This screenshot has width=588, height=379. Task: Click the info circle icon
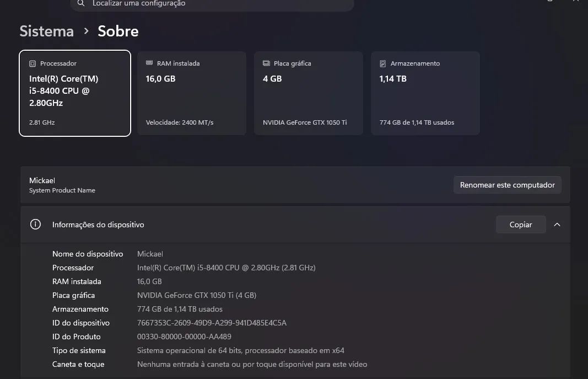[35, 225]
